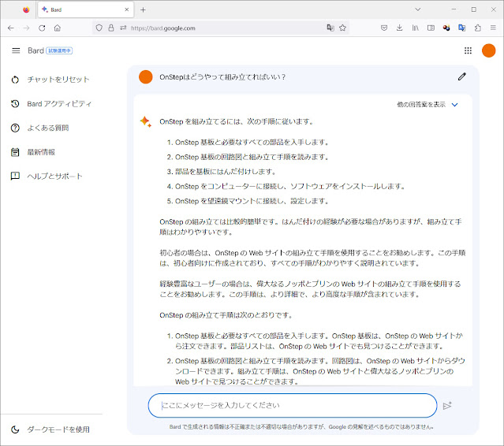Go to the browser home page
Image resolution: width=504 pixels, height=446 pixels.
coord(58,28)
